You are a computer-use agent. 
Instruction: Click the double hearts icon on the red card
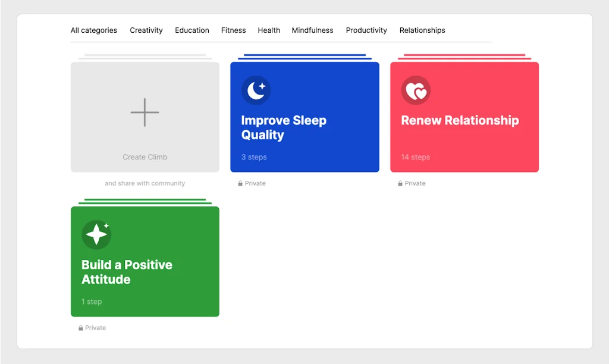416,90
